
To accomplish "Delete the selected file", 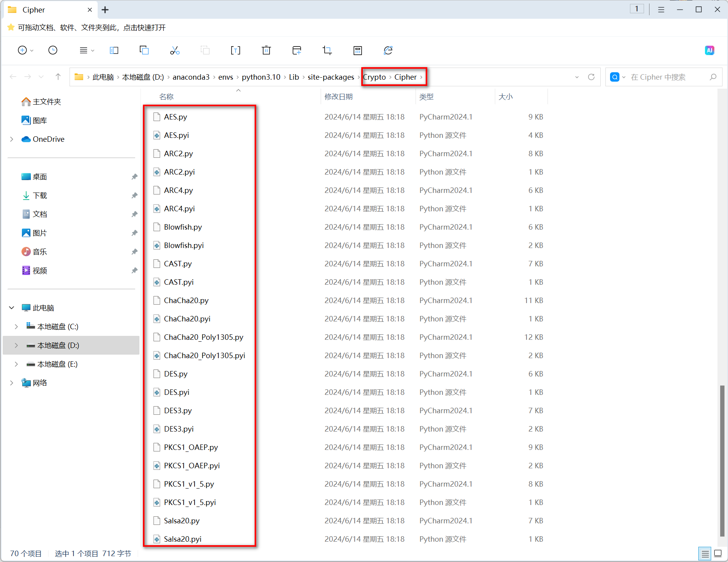I will 266,50.
